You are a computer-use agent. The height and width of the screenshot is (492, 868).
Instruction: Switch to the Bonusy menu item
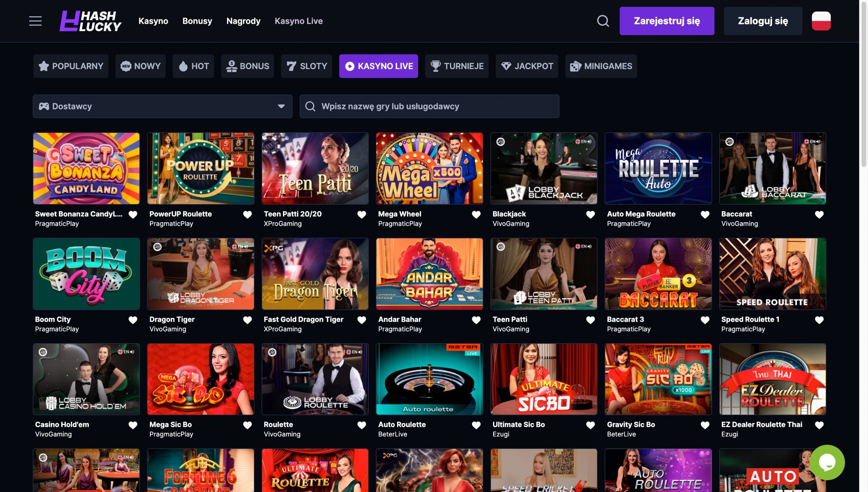tap(197, 21)
